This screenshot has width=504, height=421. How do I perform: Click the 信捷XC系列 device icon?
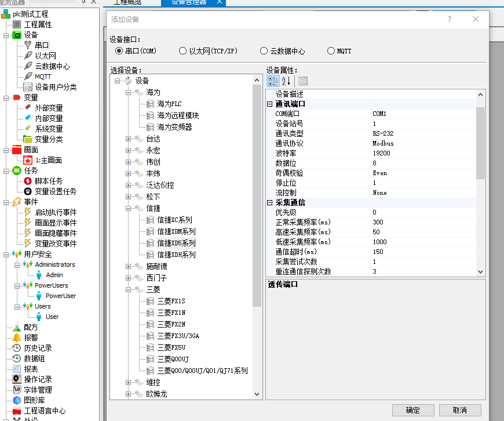pyautogui.click(x=150, y=220)
